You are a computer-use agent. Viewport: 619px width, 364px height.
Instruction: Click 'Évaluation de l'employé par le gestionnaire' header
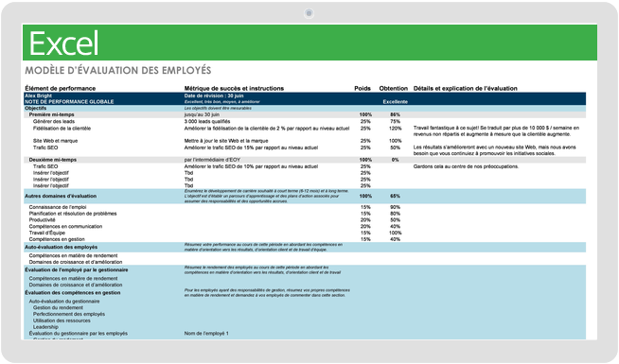click(x=76, y=270)
